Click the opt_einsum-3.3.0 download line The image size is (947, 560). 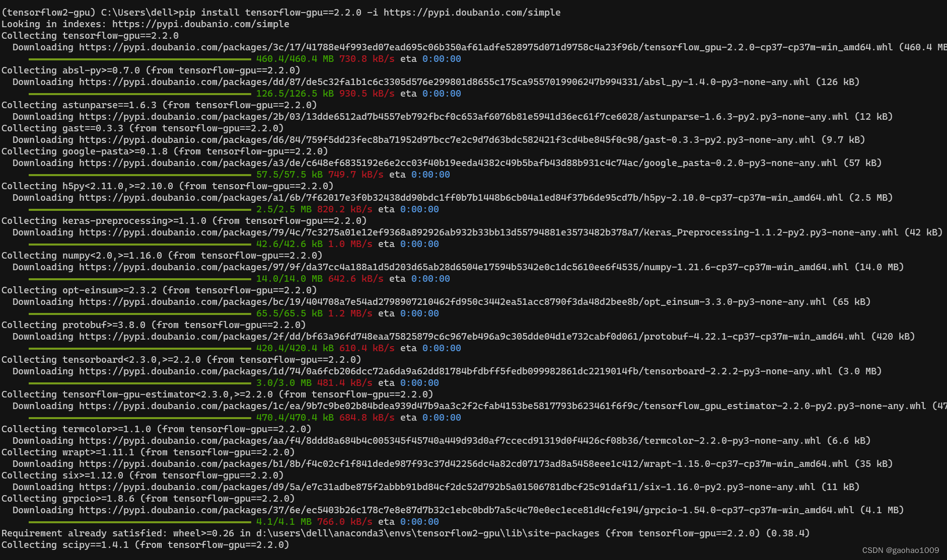coord(442,301)
